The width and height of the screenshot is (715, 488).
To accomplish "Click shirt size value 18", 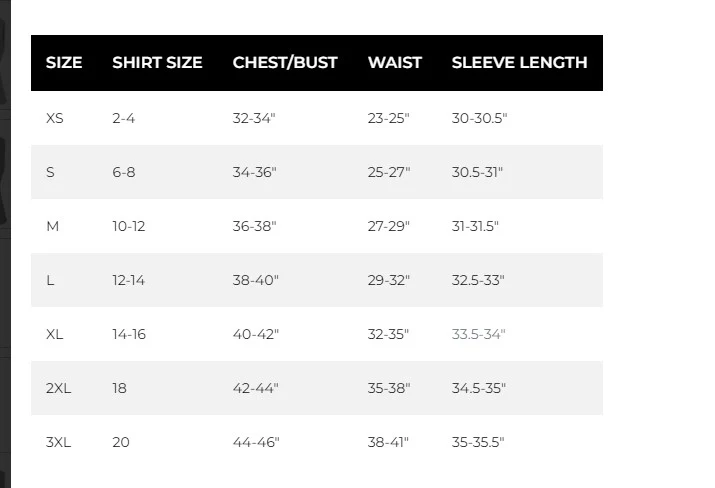I will (120, 388).
